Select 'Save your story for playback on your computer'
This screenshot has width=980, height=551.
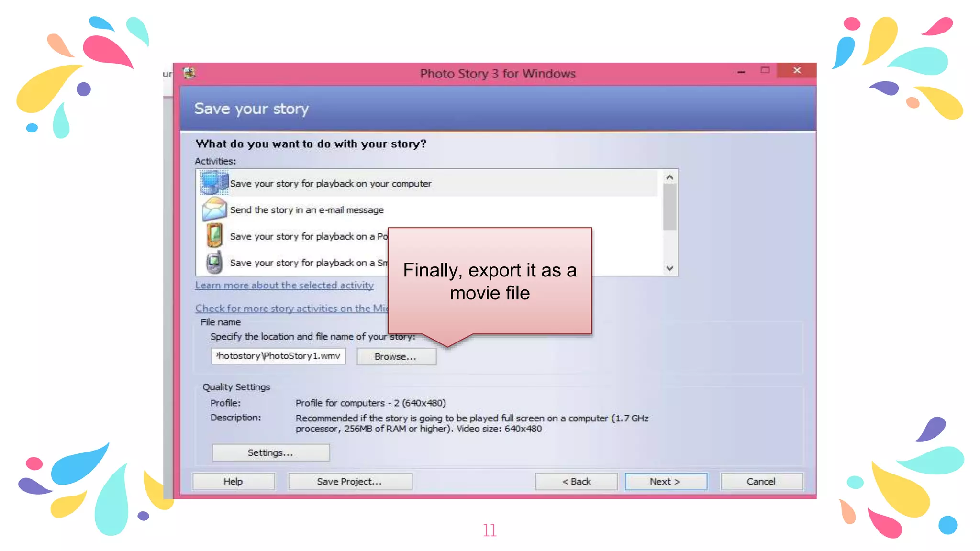pyautogui.click(x=331, y=184)
